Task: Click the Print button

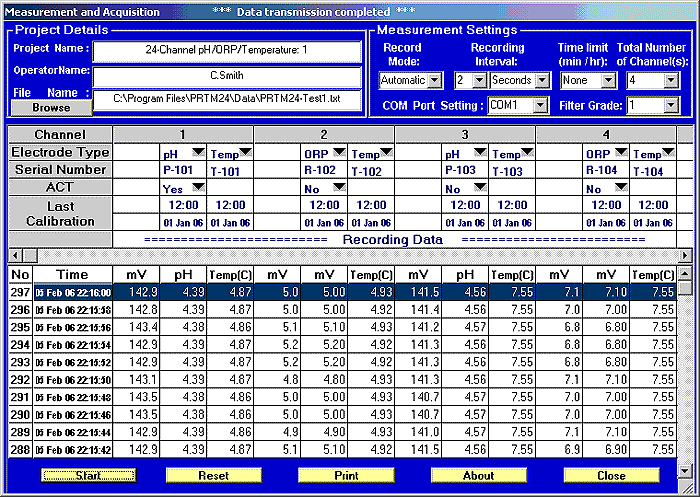Action: 346,476
